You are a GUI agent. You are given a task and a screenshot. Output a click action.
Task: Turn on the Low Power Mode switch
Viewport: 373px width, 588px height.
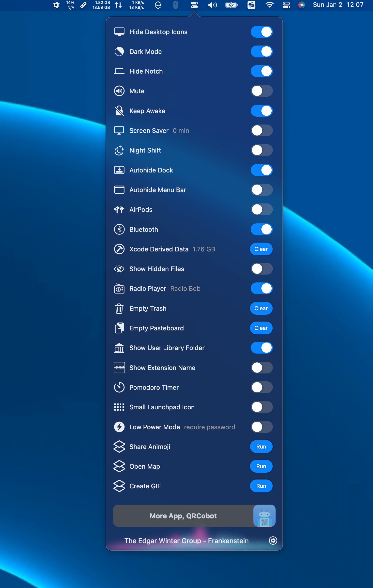[262, 427]
